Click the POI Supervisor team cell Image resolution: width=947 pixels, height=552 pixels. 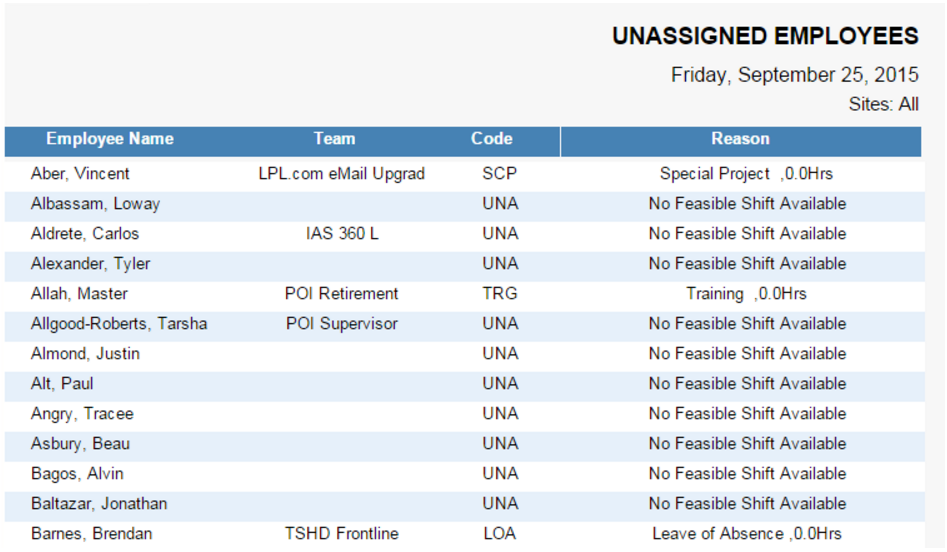341,324
